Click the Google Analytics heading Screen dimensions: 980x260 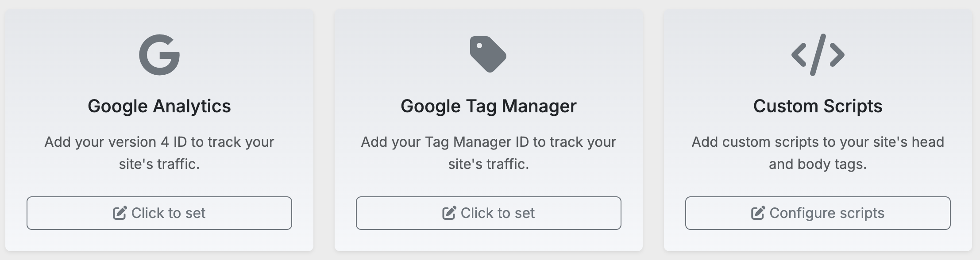pos(159,106)
